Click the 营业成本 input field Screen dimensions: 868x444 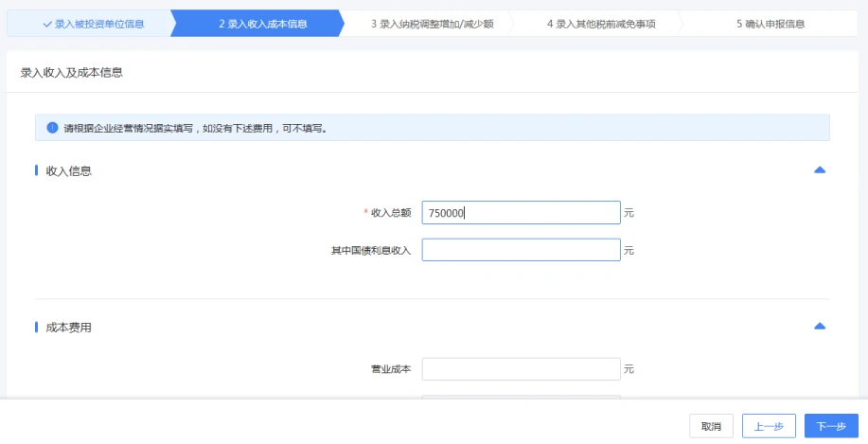pyautogui.click(x=521, y=369)
